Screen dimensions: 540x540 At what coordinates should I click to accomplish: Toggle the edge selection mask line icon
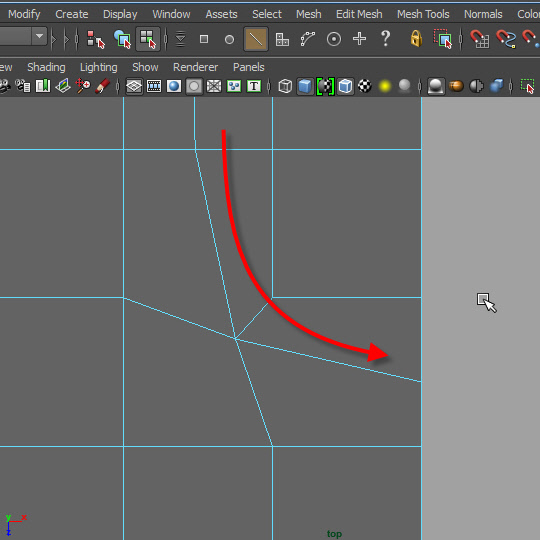(256, 39)
